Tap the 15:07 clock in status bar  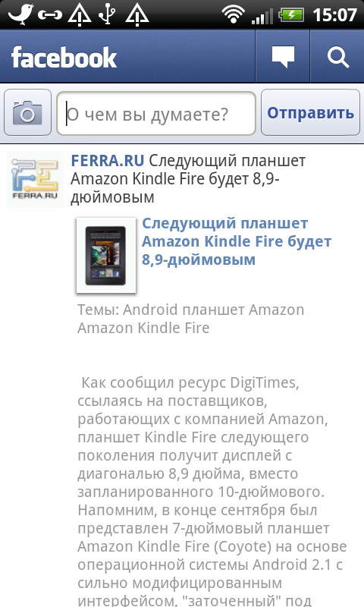pyautogui.click(x=334, y=15)
